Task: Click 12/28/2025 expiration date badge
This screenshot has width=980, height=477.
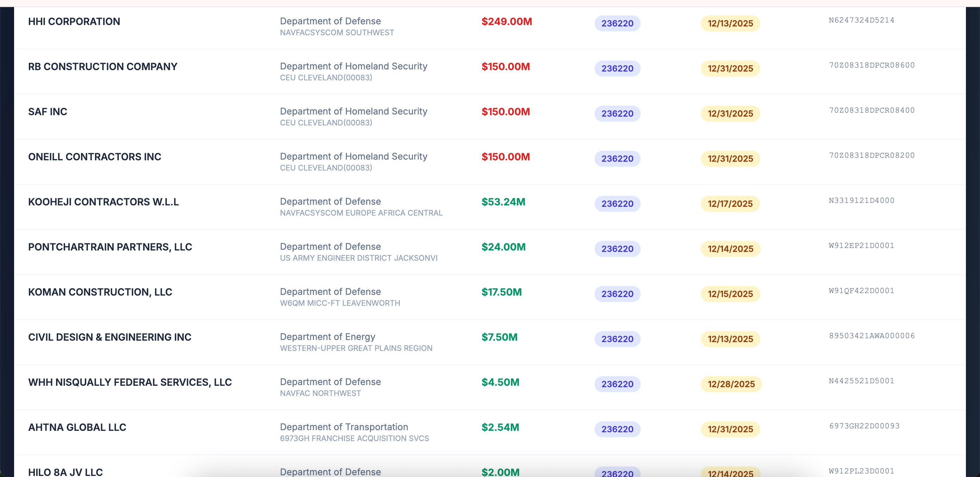Action: pyautogui.click(x=731, y=384)
